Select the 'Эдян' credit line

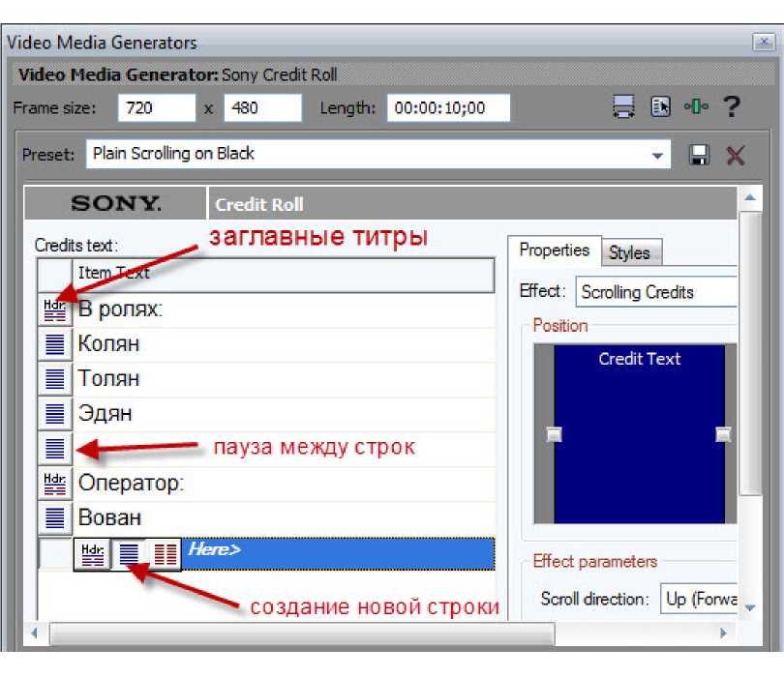284,414
